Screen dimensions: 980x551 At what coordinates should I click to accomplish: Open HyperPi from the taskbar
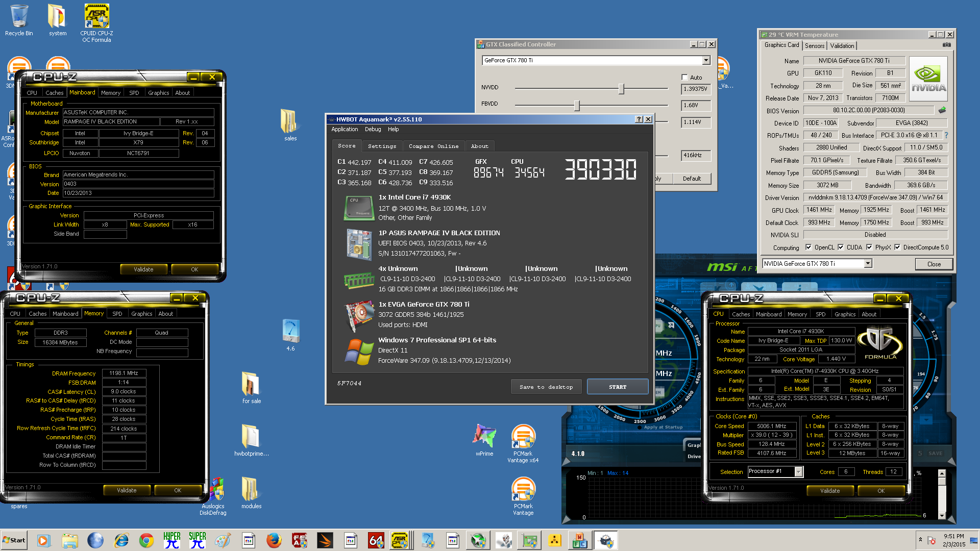[172, 540]
